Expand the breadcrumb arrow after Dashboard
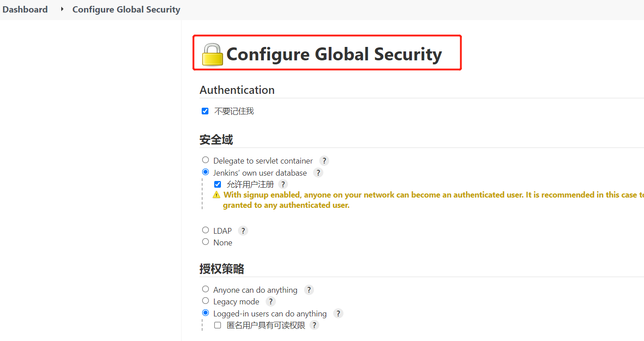The width and height of the screenshot is (644, 341). [x=62, y=9]
